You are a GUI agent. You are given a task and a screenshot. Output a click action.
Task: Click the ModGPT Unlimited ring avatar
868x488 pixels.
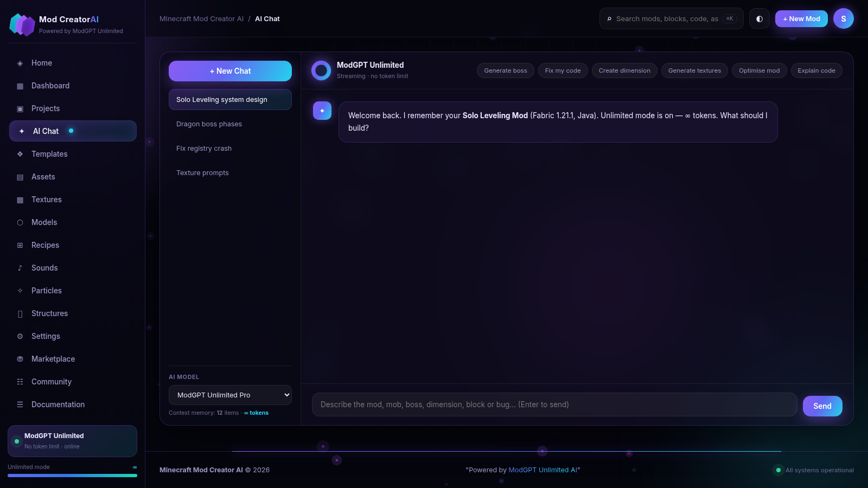(x=321, y=70)
